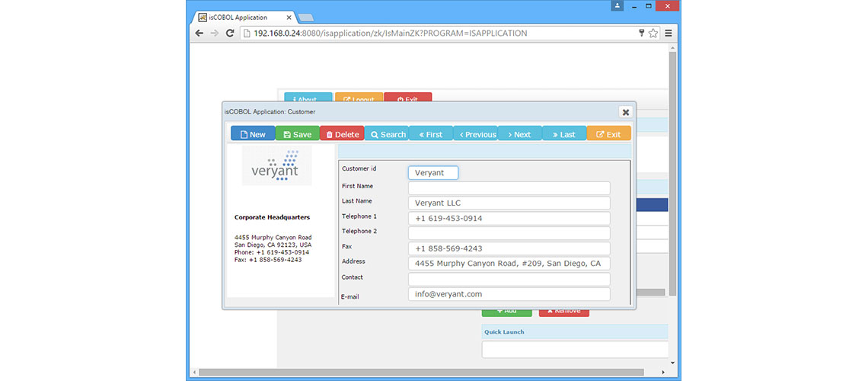
Task: Click the Quick Launch header
Action: pyautogui.click(x=575, y=331)
